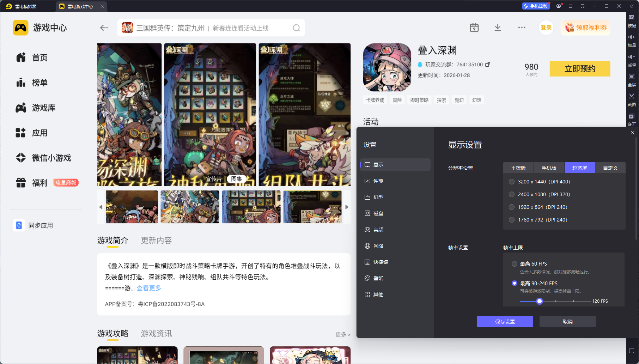Open the calendar reservations icon
Screen dimensions: 639x364
pos(474,28)
